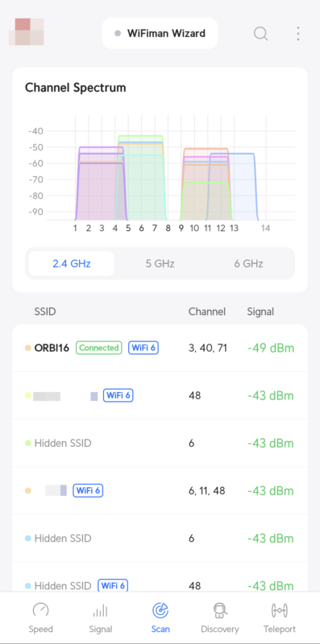Select the network on channels 6, 11, 48

coord(160,490)
